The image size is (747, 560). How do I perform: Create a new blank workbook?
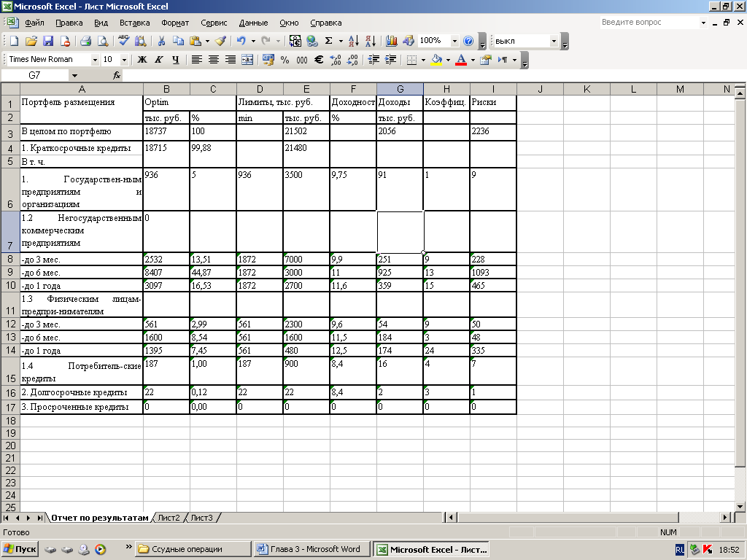[14, 42]
